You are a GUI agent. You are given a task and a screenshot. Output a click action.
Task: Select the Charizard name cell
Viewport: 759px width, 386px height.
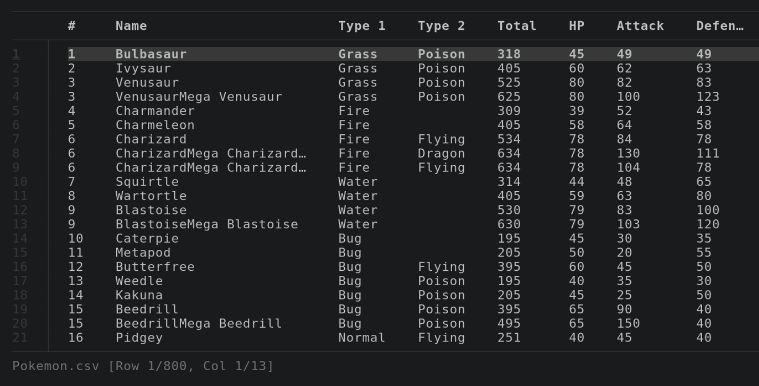[x=151, y=139]
